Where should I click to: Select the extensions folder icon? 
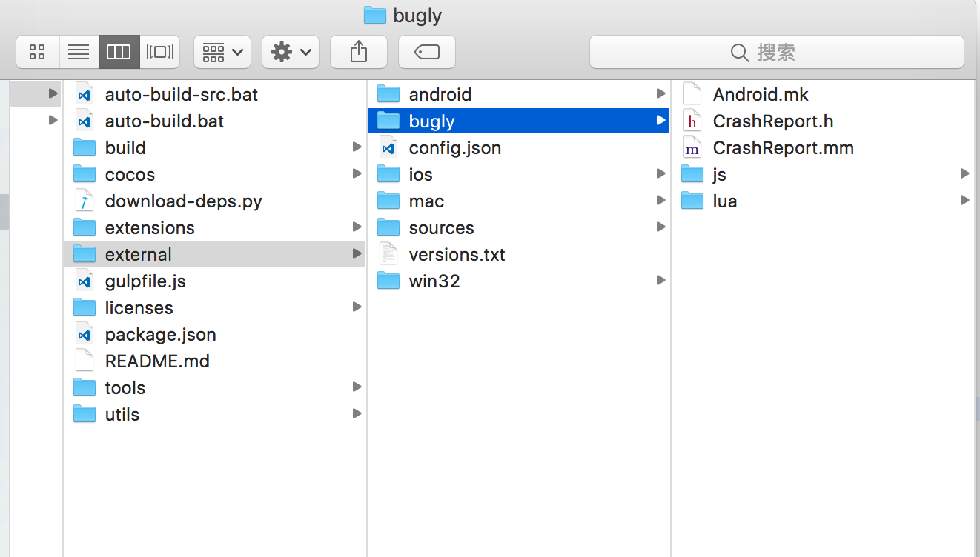[85, 228]
